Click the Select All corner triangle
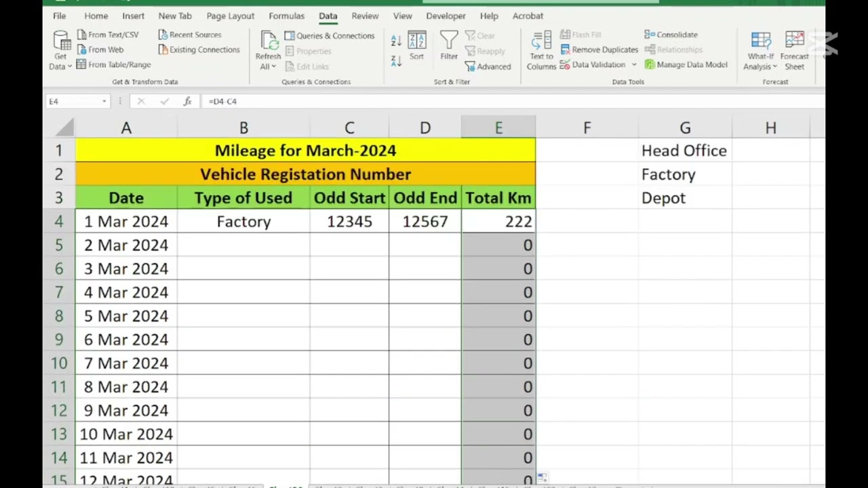Image resolution: width=868 pixels, height=488 pixels. (x=64, y=127)
